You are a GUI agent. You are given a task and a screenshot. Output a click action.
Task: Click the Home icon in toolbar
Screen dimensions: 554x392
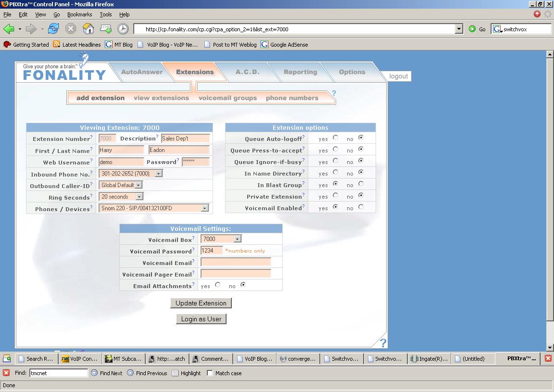(88, 29)
